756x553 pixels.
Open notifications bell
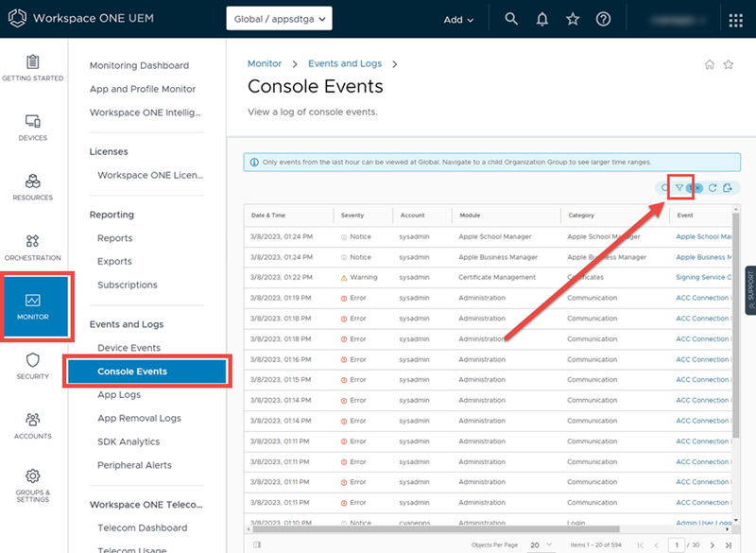point(541,19)
